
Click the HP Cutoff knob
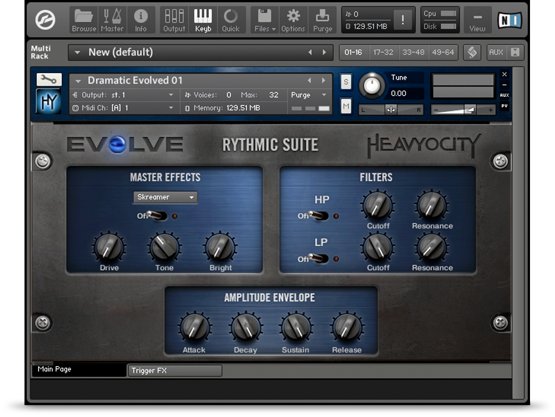pyautogui.click(x=377, y=205)
